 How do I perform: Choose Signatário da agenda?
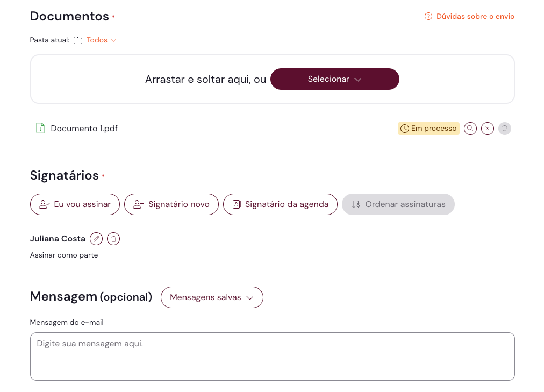pyautogui.click(x=280, y=204)
